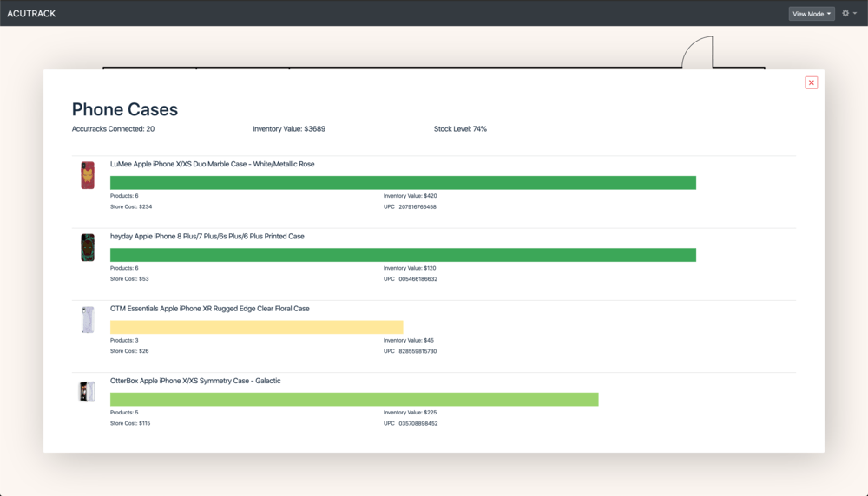868x496 pixels.
Task: Click Products: 6 under the LuMee case
Action: (x=124, y=196)
